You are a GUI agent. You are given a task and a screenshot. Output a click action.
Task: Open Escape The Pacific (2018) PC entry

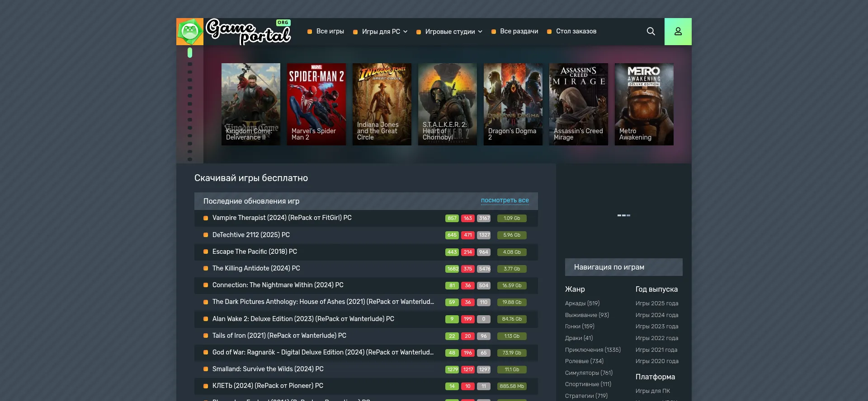click(255, 252)
